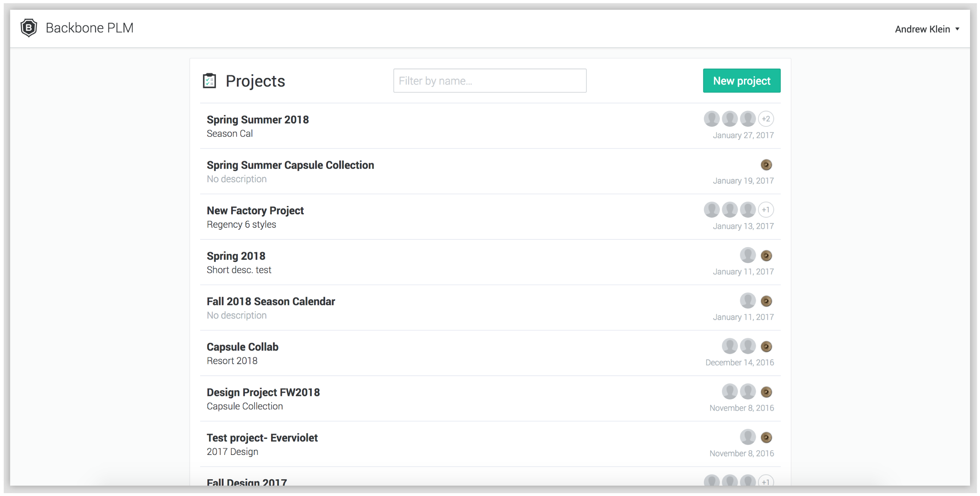Click the +2 members badge on Spring Summer 2018
This screenshot has height=496, width=980.
coord(766,119)
